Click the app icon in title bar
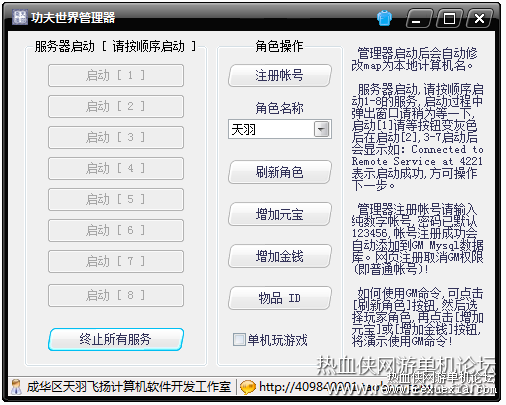Screen dimensions: 506x405 tap(20, 17)
